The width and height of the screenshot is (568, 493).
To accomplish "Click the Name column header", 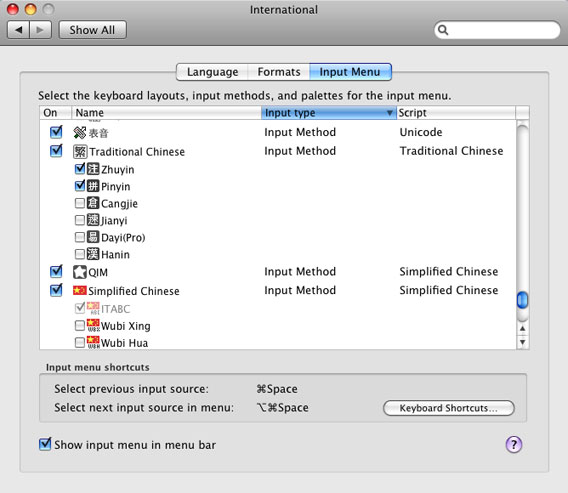I will [x=166, y=113].
